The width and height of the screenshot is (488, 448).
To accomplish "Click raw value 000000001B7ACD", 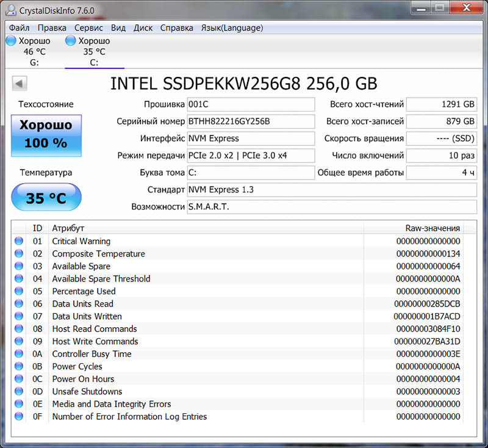I will (426, 316).
